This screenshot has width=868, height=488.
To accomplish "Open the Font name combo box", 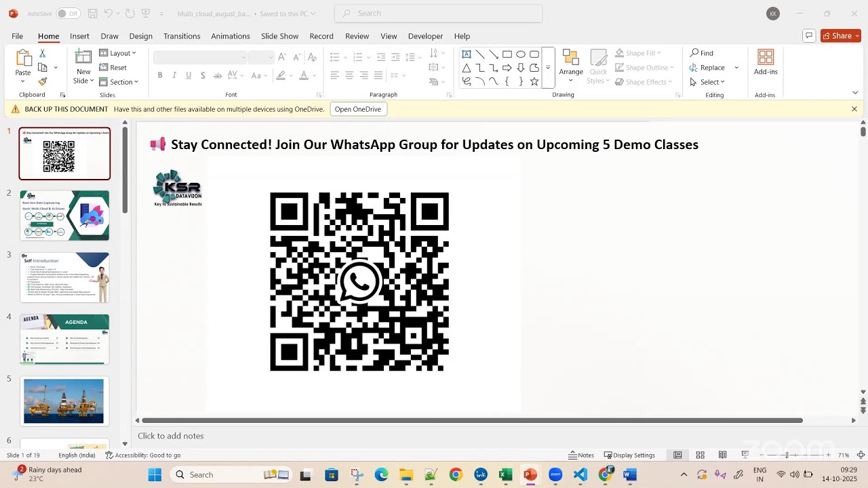I will click(x=200, y=57).
